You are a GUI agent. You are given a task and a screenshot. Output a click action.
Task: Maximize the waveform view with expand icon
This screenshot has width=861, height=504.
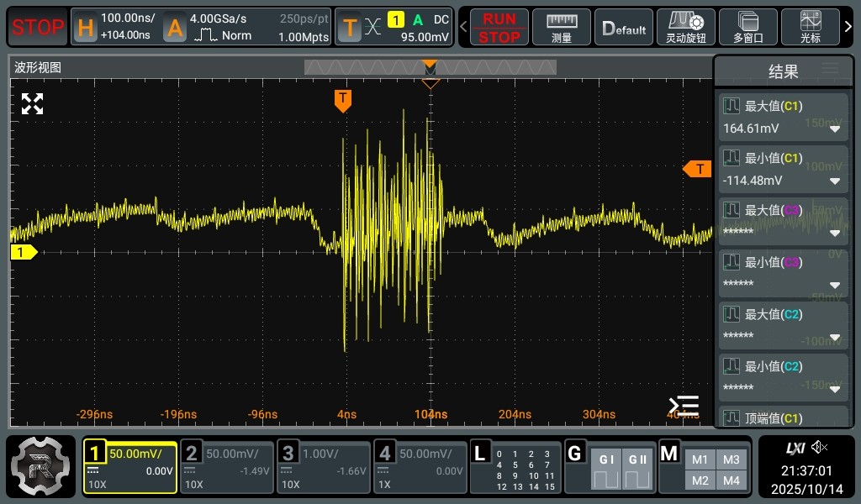32,104
